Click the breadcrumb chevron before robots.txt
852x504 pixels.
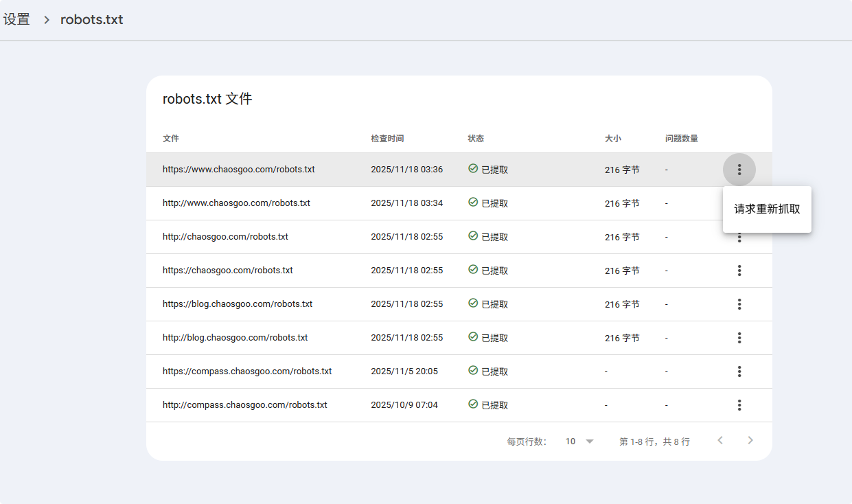click(x=47, y=20)
